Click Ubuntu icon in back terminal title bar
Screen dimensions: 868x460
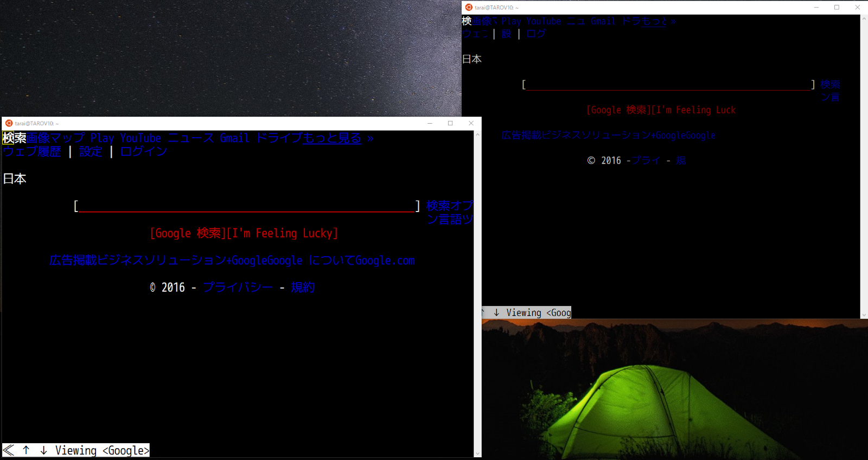(x=469, y=8)
